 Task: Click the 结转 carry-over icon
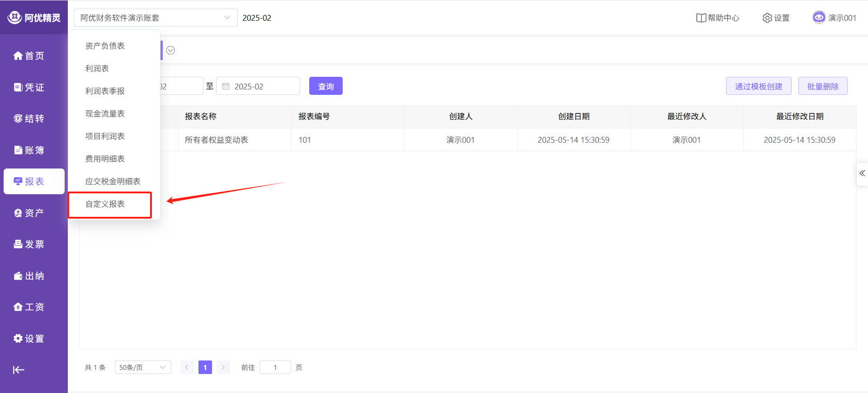[x=18, y=118]
